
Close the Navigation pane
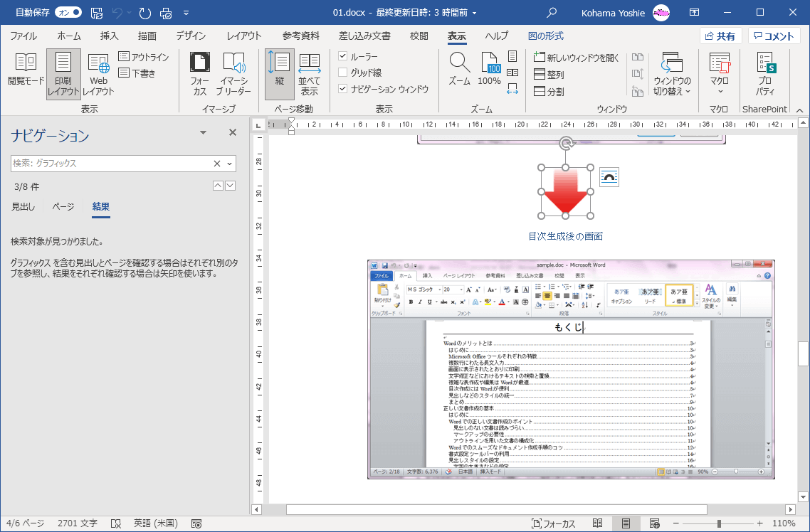pyautogui.click(x=233, y=132)
